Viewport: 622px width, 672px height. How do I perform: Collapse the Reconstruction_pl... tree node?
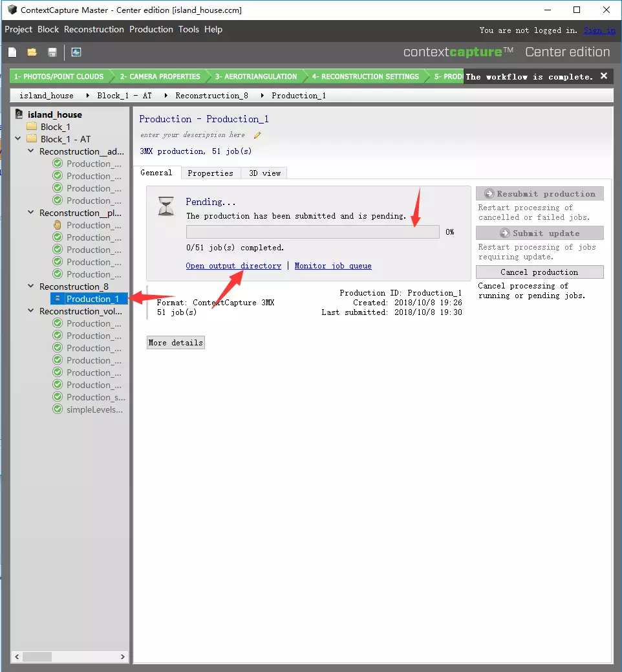pos(31,212)
